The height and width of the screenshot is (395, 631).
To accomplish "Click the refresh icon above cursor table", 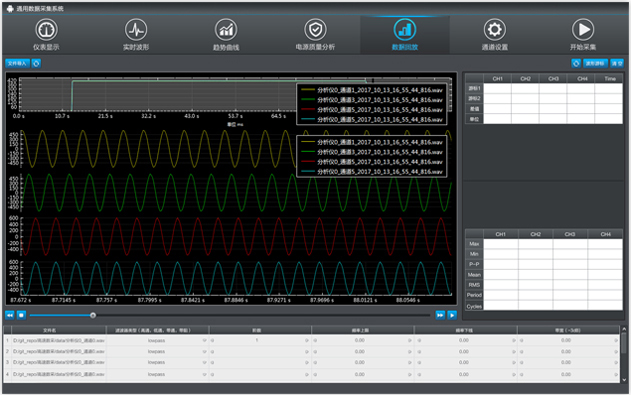I will click(x=576, y=63).
